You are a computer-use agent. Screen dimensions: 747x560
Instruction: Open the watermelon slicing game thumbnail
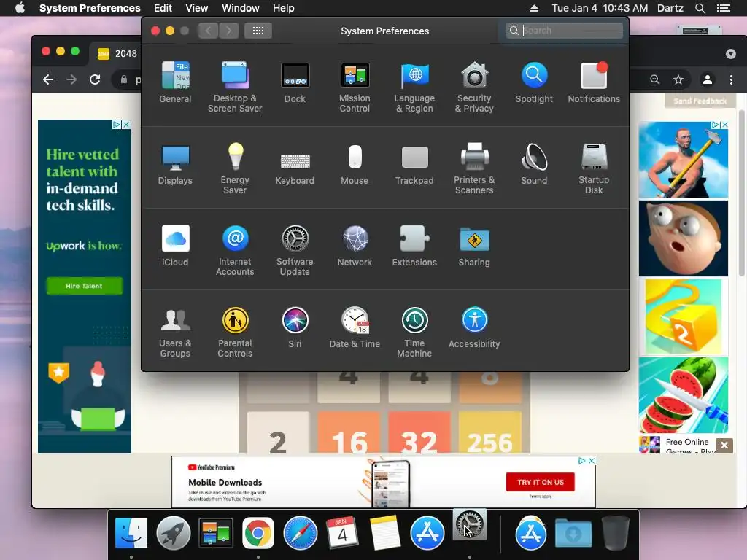(x=683, y=395)
